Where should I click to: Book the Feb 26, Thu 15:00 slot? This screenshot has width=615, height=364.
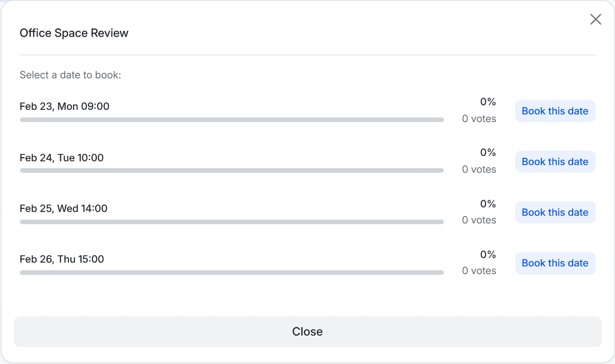tap(555, 263)
